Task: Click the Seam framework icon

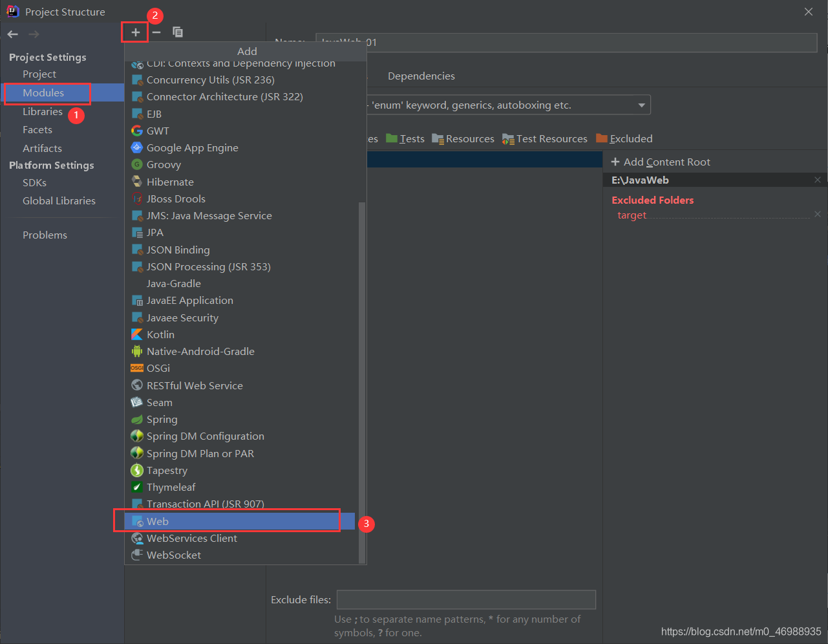Action: click(137, 402)
